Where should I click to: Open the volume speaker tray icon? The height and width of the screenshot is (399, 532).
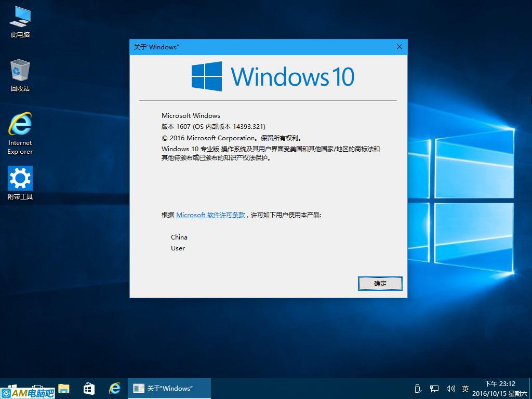[450, 389]
